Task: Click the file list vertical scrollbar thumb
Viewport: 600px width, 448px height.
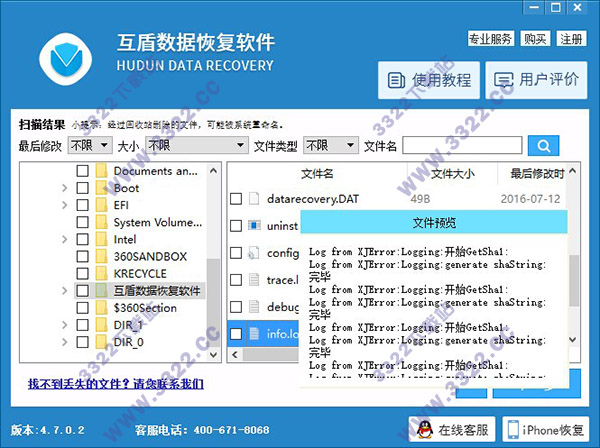Action: [573, 280]
